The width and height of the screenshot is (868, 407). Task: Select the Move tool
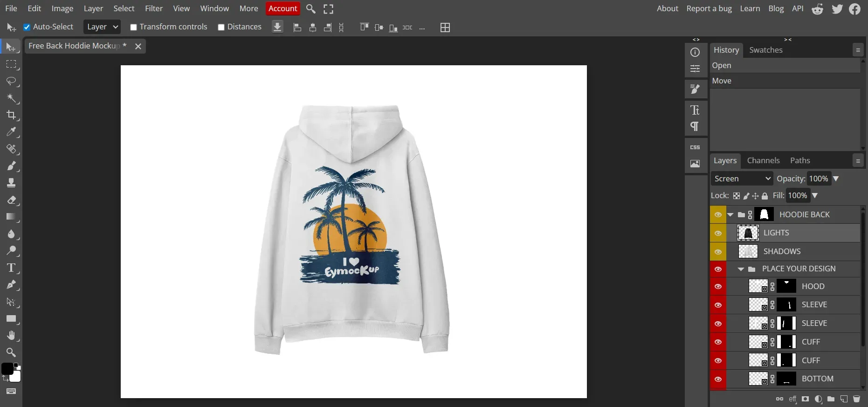tap(11, 47)
